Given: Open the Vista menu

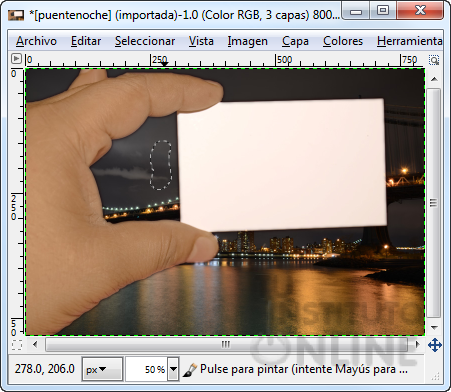Looking at the screenshot, I should [201, 41].
